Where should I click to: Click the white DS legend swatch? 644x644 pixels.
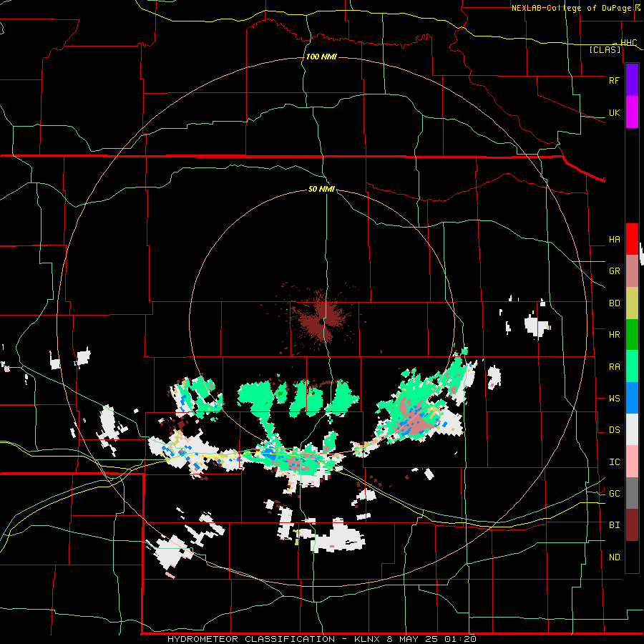pos(632,429)
